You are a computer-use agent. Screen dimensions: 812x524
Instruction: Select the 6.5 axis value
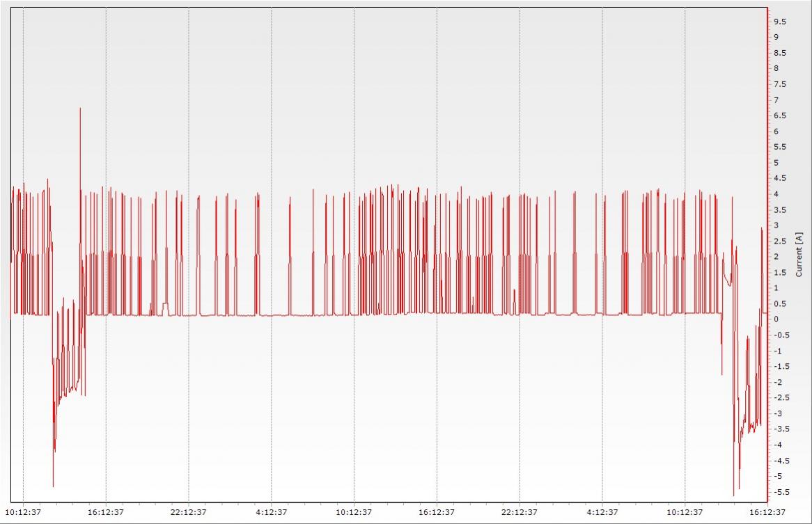(x=780, y=116)
